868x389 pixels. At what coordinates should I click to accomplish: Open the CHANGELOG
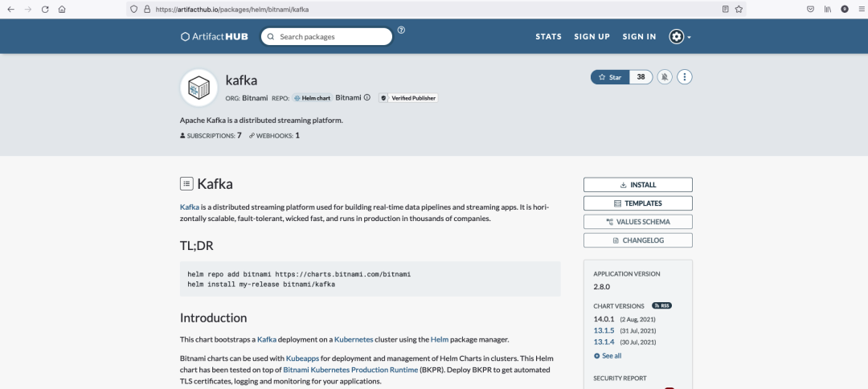pos(637,240)
